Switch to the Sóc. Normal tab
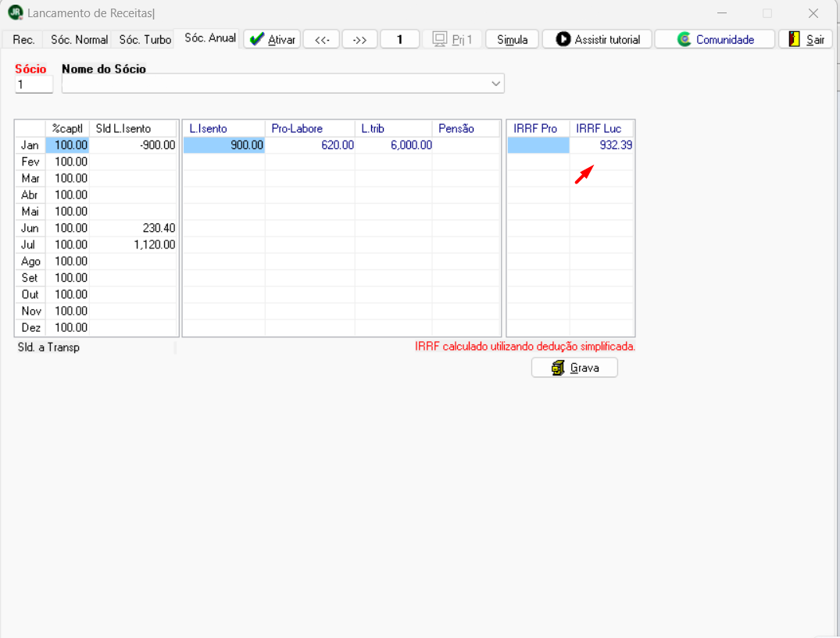The width and height of the screenshot is (840, 638). coord(79,40)
